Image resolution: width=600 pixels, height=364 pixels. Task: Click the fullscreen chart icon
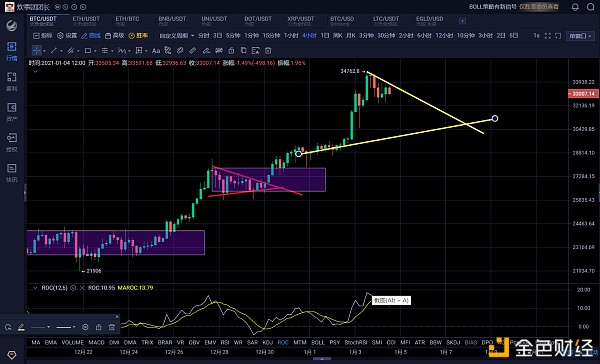click(x=548, y=36)
